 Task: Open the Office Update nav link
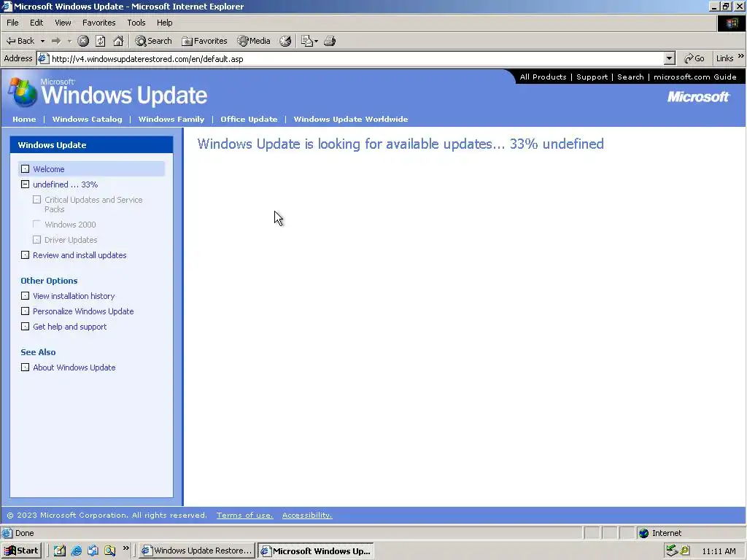(x=249, y=119)
